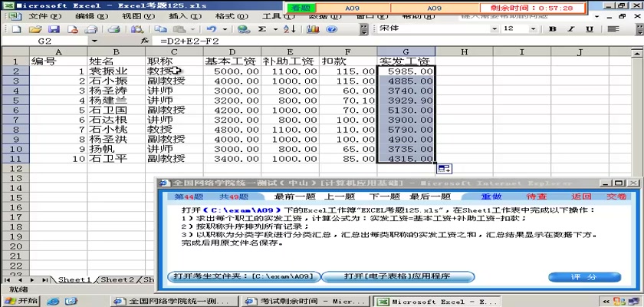Open the 插入 (Insert) menu
This screenshot has height=307, width=644.
[x=185, y=16]
